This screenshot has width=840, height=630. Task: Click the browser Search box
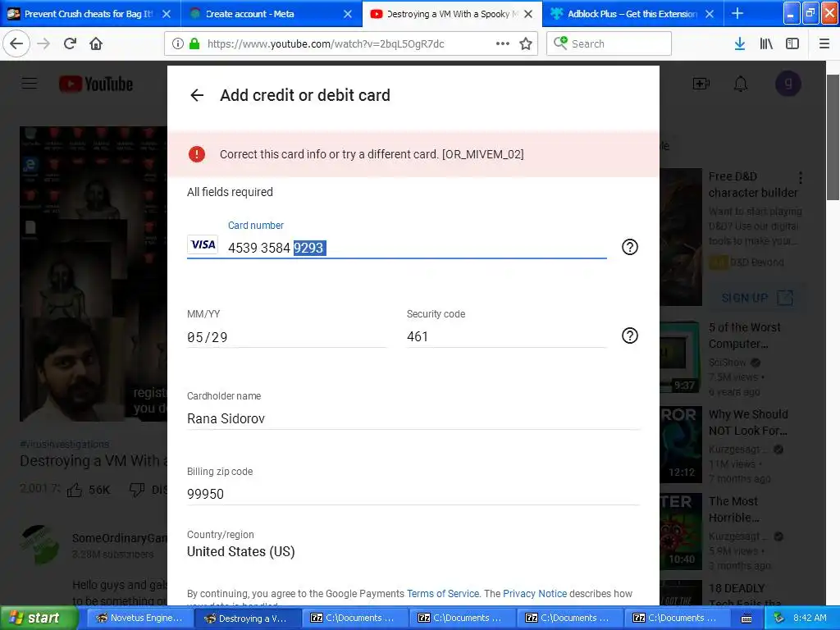pyautogui.click(x=609, y=44)
